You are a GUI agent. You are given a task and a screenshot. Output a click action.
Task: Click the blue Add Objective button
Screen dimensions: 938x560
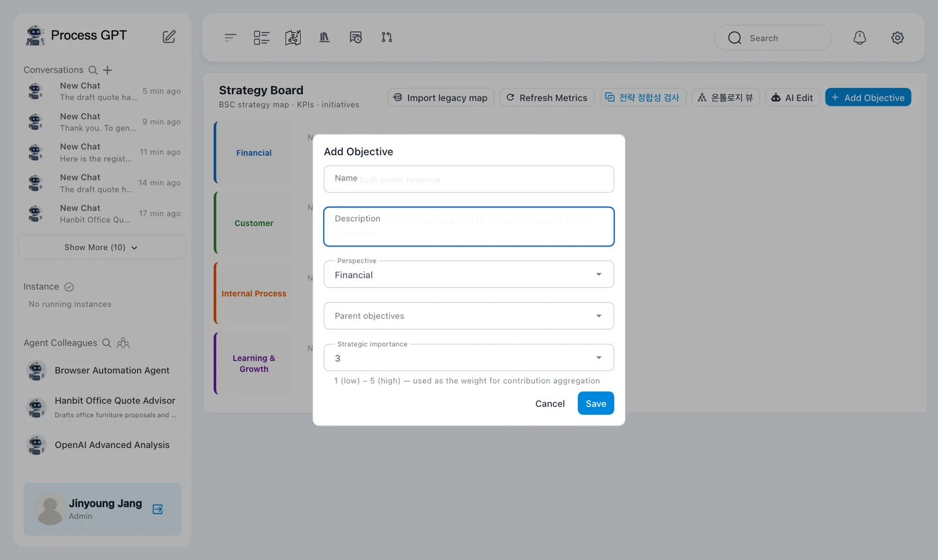click(x=868, y=98)
